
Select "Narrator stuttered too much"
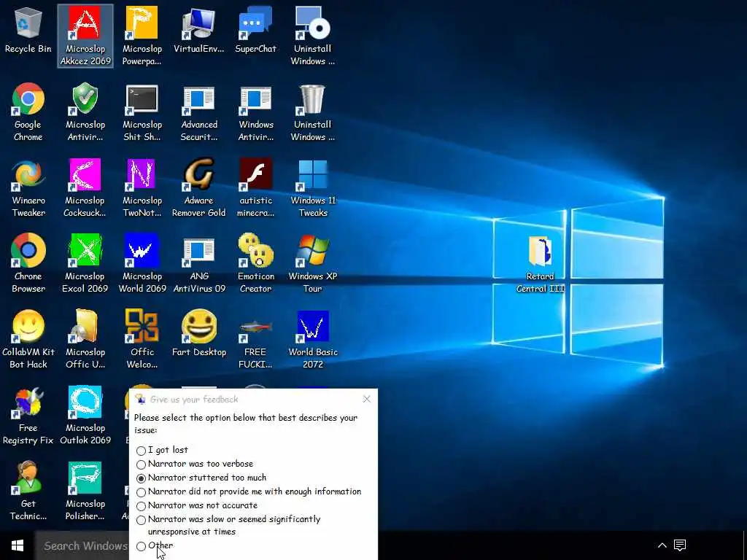click(x=201, y=478)
